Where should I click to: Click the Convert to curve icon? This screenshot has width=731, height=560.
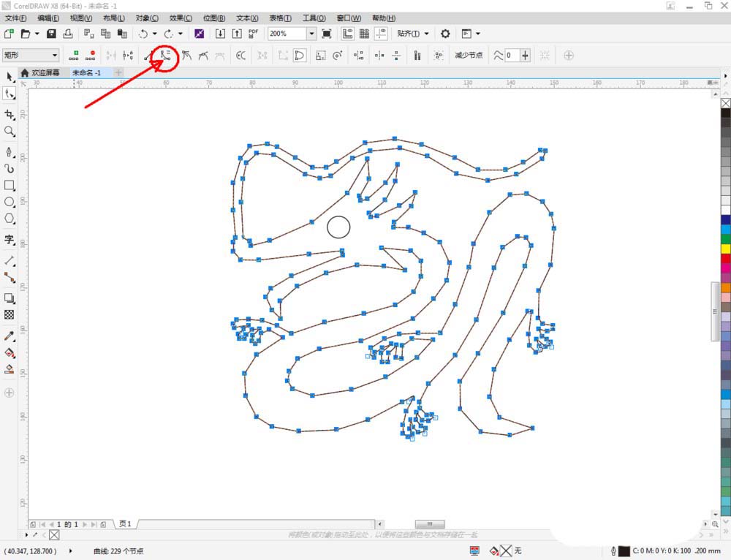(166, 56)
